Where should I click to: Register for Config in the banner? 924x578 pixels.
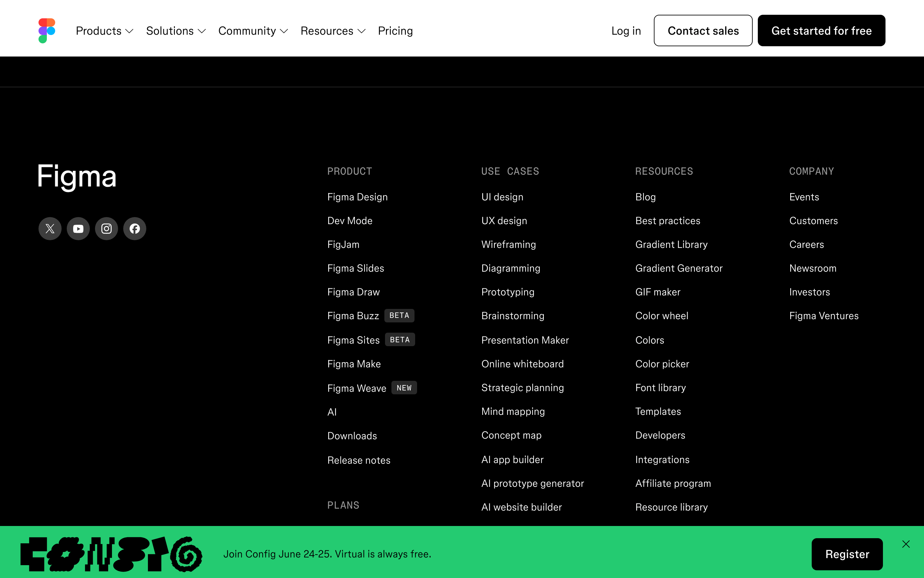click(x=847, y=554)
